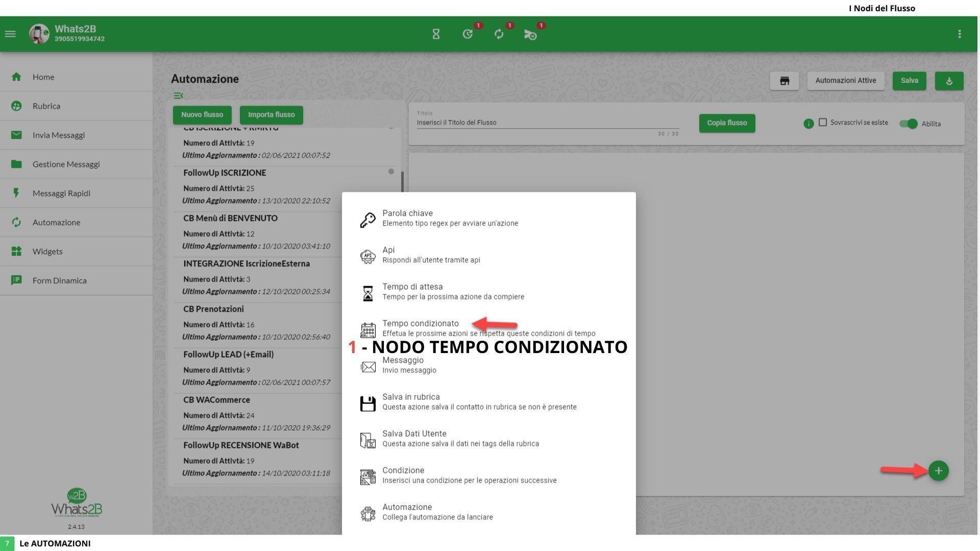Click the Invia Messaggi envelope icon
This screenshot has width=980, height=551.
[x=16, y=135]
